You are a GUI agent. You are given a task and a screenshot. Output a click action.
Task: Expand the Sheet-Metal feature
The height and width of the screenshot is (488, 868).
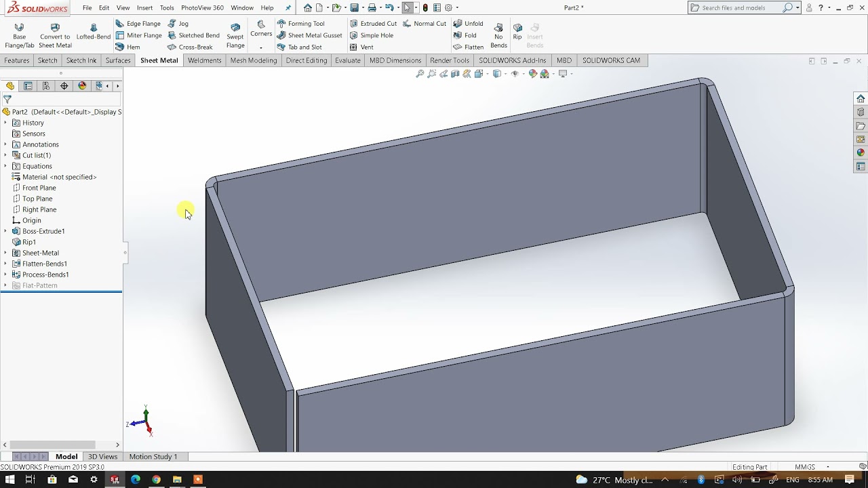(x=5, y=253)
